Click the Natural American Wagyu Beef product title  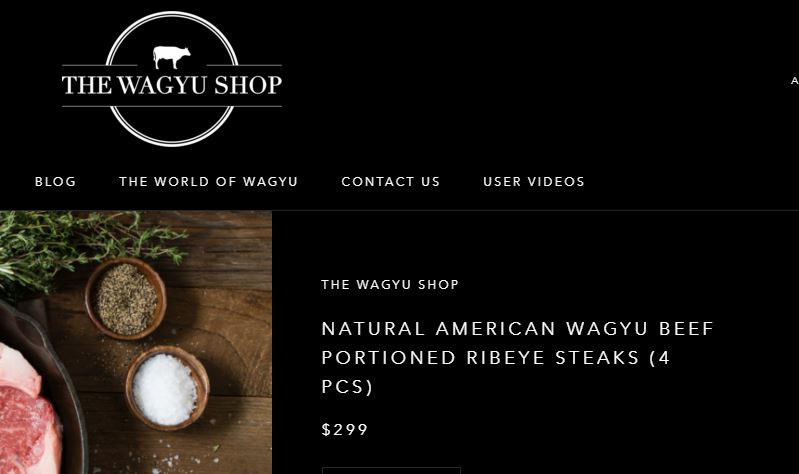518,357
